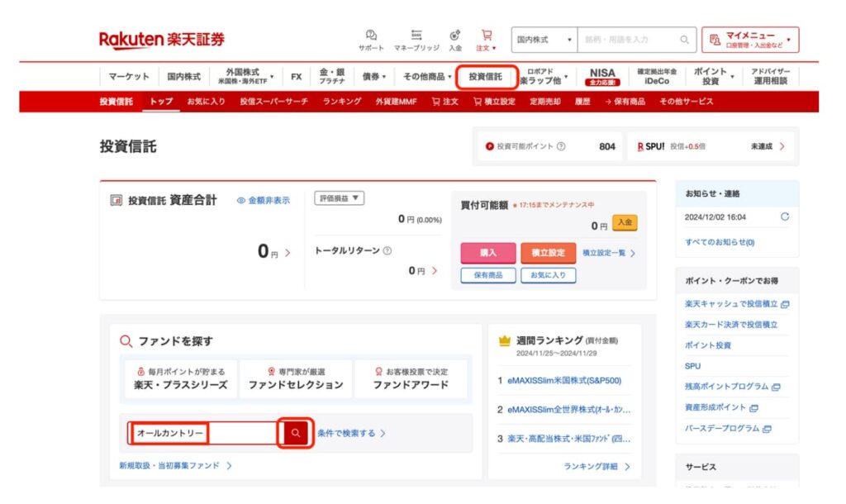
Task: Click the 投資可能ポイント help question mark
Action: point(561,146)
